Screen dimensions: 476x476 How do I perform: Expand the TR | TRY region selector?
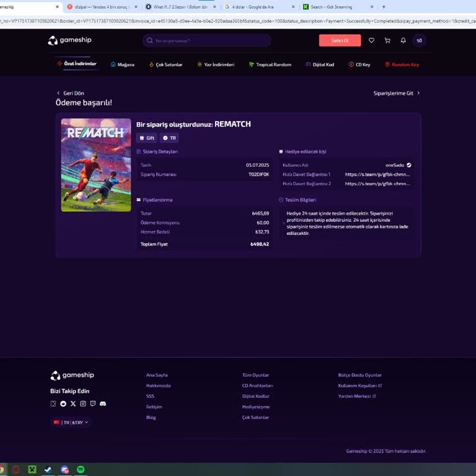(70, 422)
